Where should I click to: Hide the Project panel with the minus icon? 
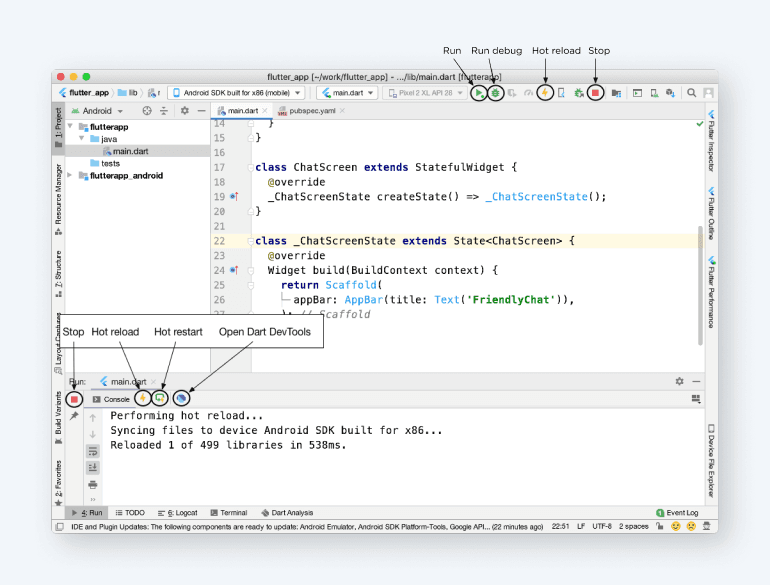201,111
